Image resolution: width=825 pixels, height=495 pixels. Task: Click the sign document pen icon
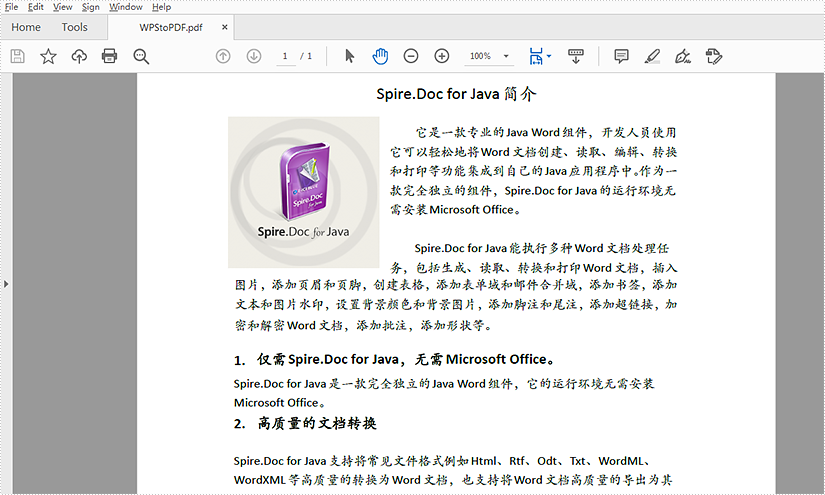point(683,56)
